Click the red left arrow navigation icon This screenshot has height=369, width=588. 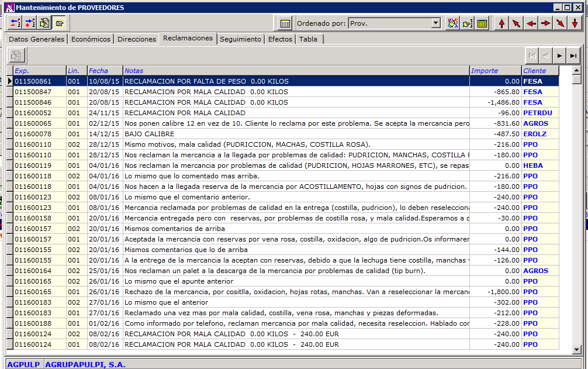coord(531,23)
